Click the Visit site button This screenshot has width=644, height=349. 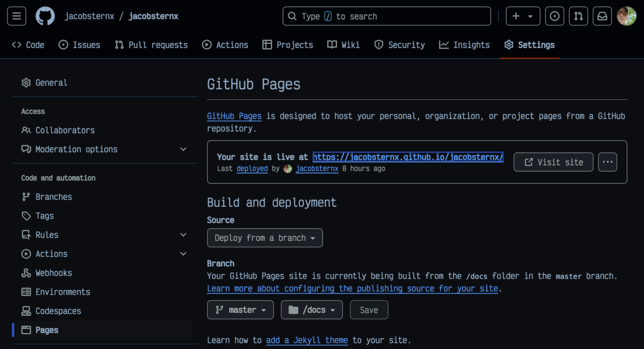[x=553, y=162]
